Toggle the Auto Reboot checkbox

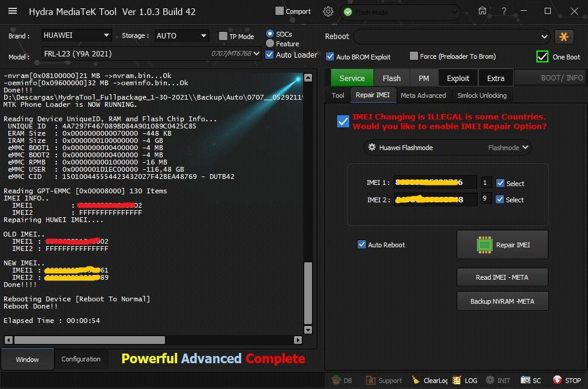point(362,244)
